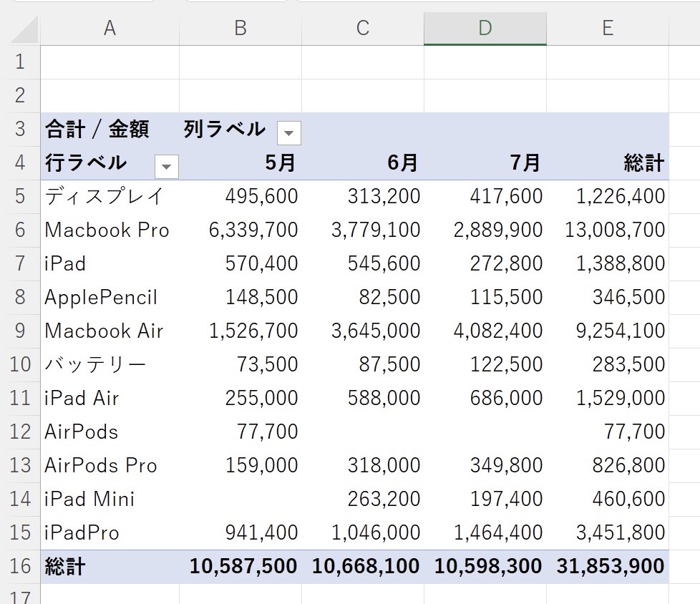700x604 pixels.
Task: Select the ApplePencil row label
Action: click(x=110, y=297)
